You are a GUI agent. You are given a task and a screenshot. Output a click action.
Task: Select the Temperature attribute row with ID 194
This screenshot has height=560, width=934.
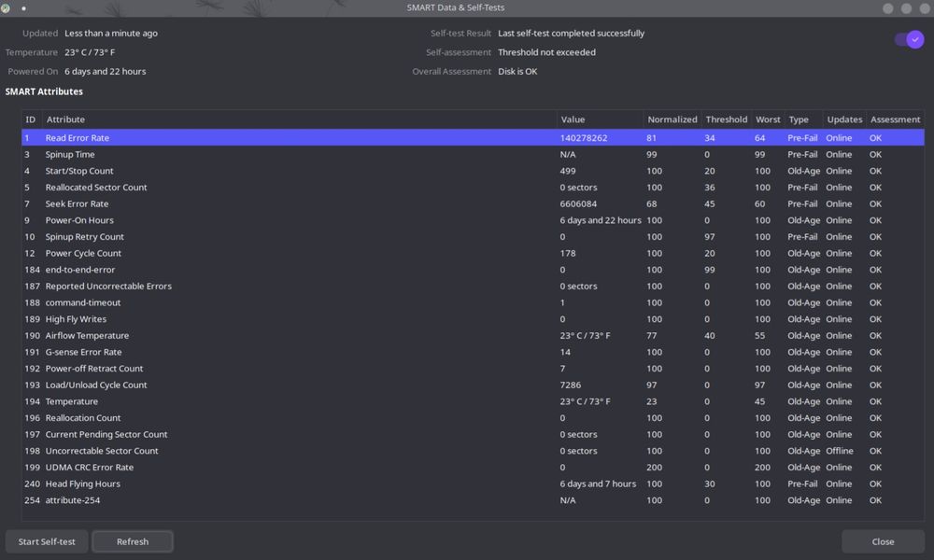pyautogui.click(x=473, y=401)
